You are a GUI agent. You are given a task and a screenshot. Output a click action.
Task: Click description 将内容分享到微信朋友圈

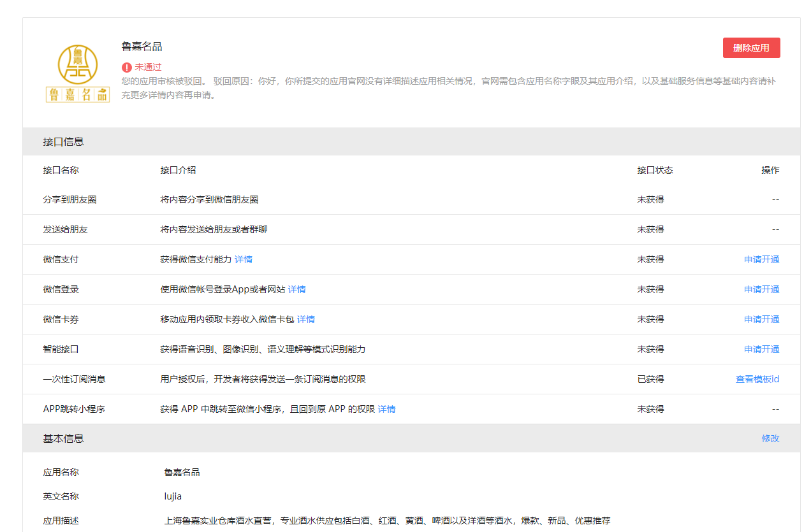pos(209,199)
